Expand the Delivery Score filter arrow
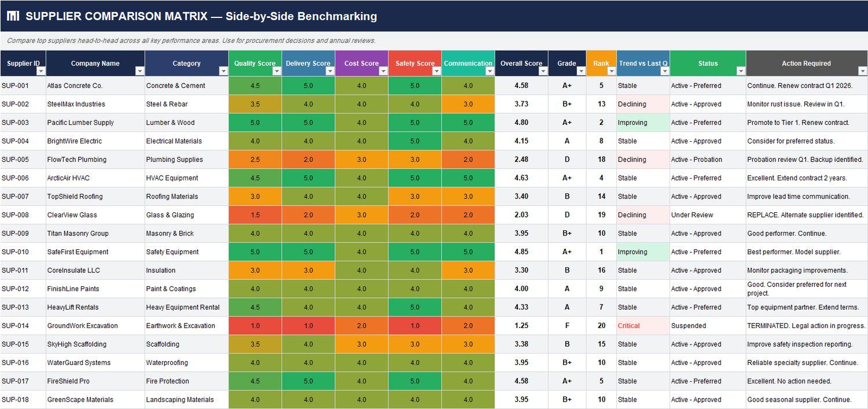The width and height of the screenshot is (868, 409). pyautogui.click(x=330, y=71)
